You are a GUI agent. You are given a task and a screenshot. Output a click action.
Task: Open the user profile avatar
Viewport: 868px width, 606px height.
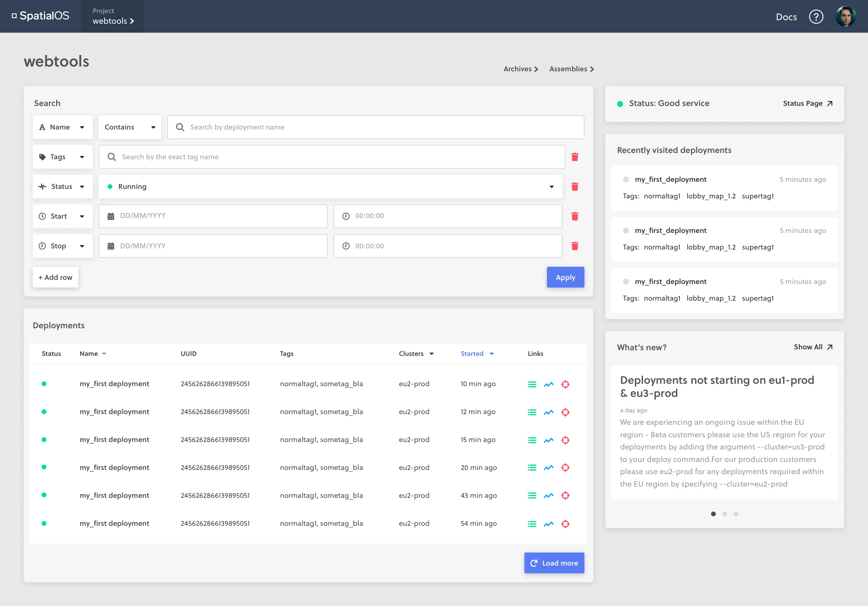tap(845, 17)
